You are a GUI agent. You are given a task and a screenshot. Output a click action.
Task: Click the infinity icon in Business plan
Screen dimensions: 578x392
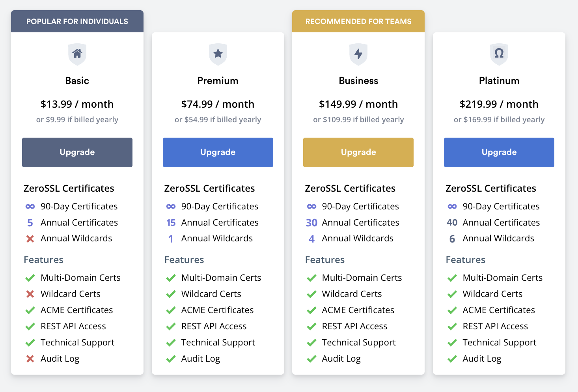(x=311, y=206)
